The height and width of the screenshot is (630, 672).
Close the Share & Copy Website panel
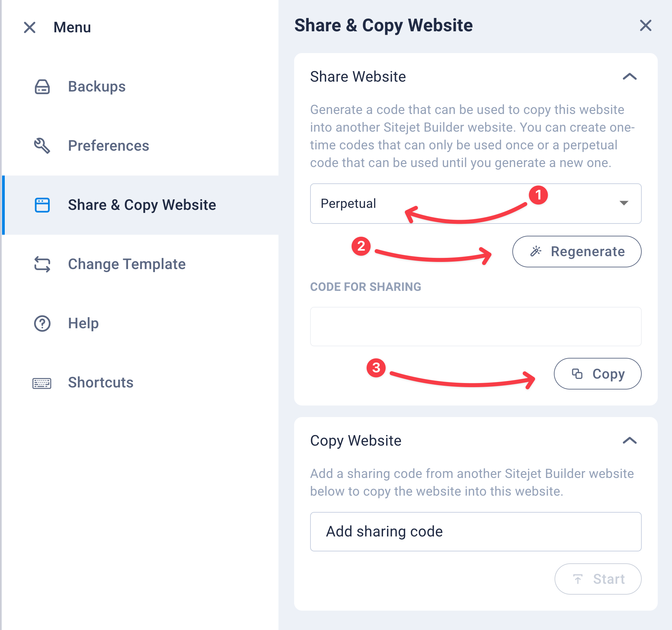tap(645, 26)
